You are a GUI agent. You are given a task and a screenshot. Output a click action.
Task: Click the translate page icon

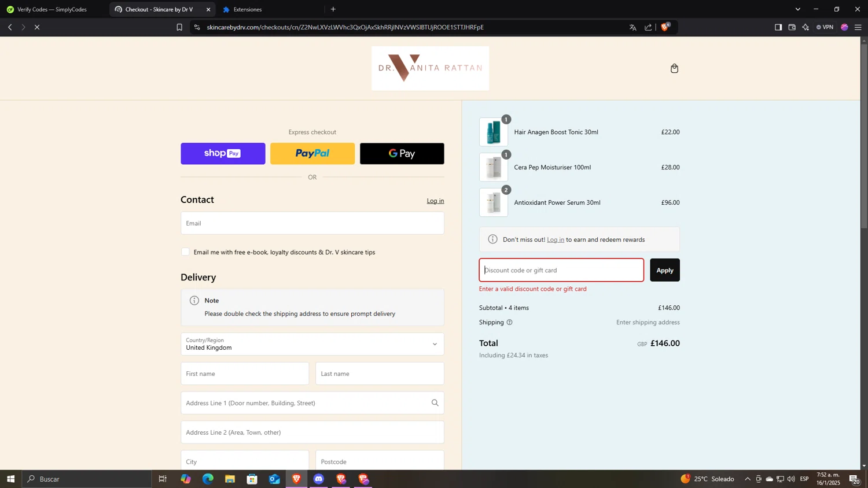point(632,27)
